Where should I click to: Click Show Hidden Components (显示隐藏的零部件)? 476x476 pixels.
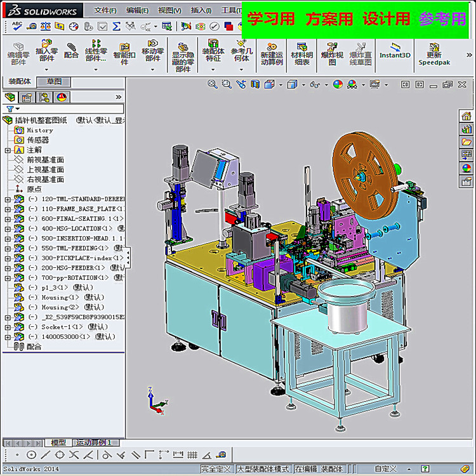tap(183, 57)
